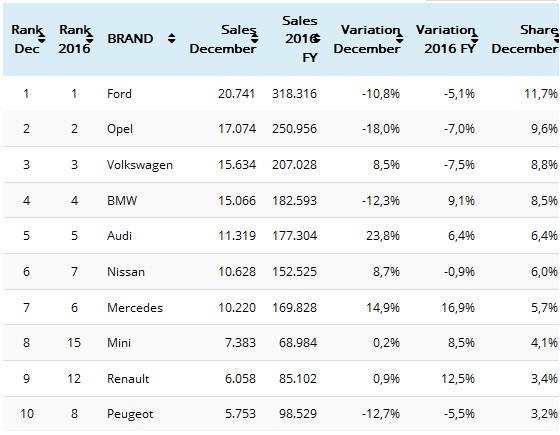
Task: Sort table by Rank Dec arrow icon
Action: click(x=42, y=38)
